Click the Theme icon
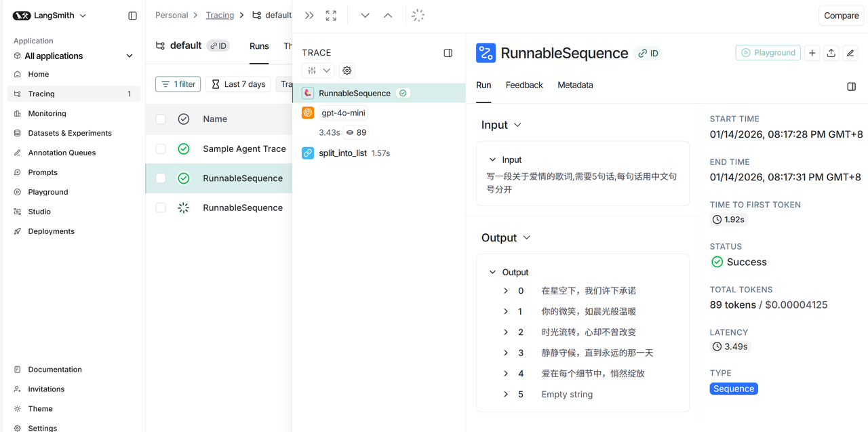This screenshot has height=432, width=868. coord(18,409)
